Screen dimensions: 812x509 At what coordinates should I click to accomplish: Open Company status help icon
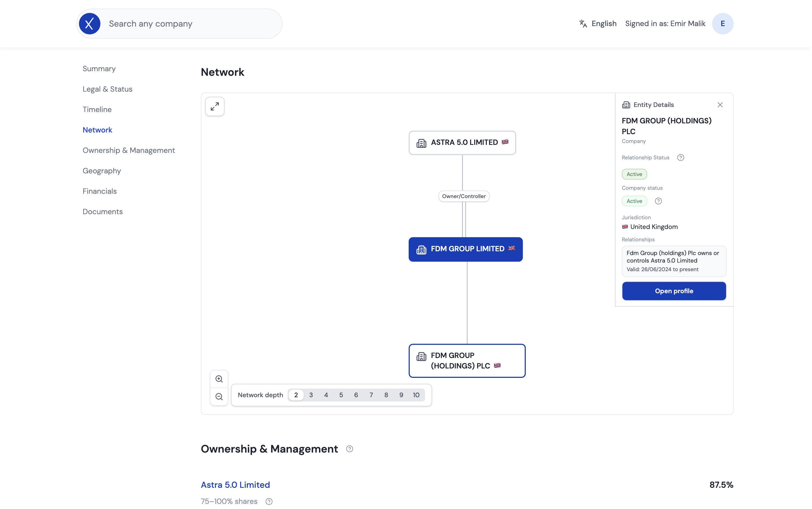(658, 201)
